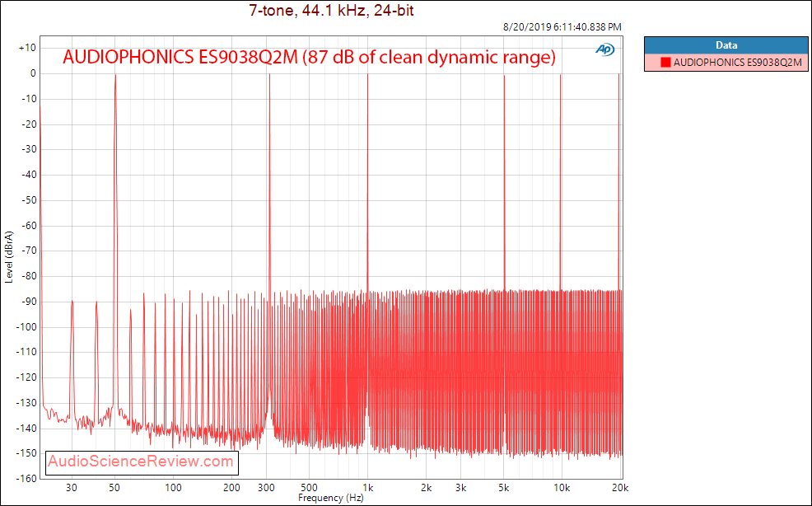
Task: Click the "-40" level axis tick label
Action: coord(29,175)
